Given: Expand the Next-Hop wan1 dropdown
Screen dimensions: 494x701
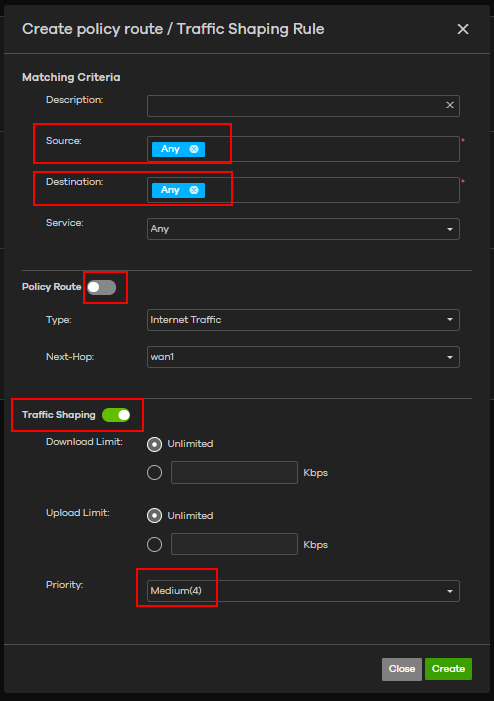Looking at the screenshot, I should click(x=303, y=357).
